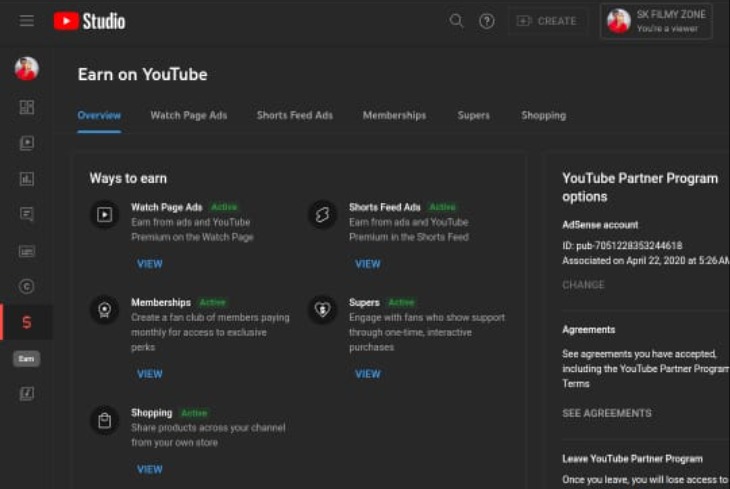
Task: Click the Supers card title
Action: tap(364, 303)
